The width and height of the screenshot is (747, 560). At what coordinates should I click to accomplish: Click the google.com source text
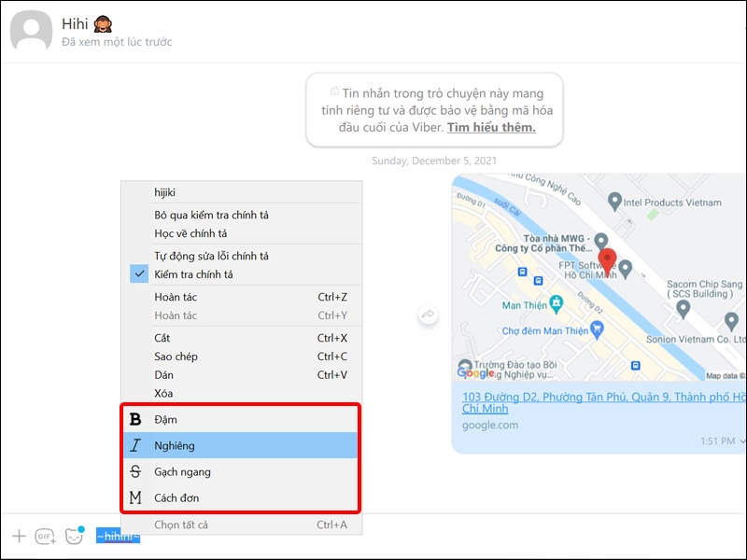pyautogui.click(x=489, y=425)
